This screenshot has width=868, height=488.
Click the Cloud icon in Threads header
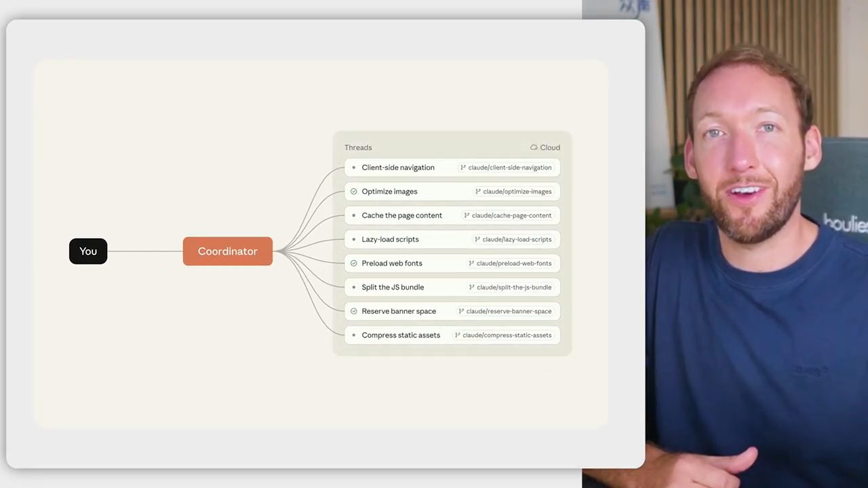534,147
